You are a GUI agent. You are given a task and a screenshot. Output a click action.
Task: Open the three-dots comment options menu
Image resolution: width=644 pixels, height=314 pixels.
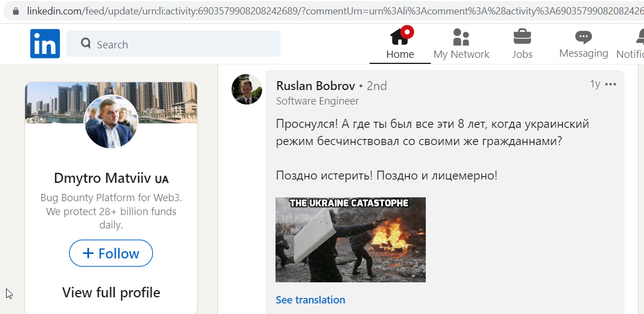pos(611,84)
